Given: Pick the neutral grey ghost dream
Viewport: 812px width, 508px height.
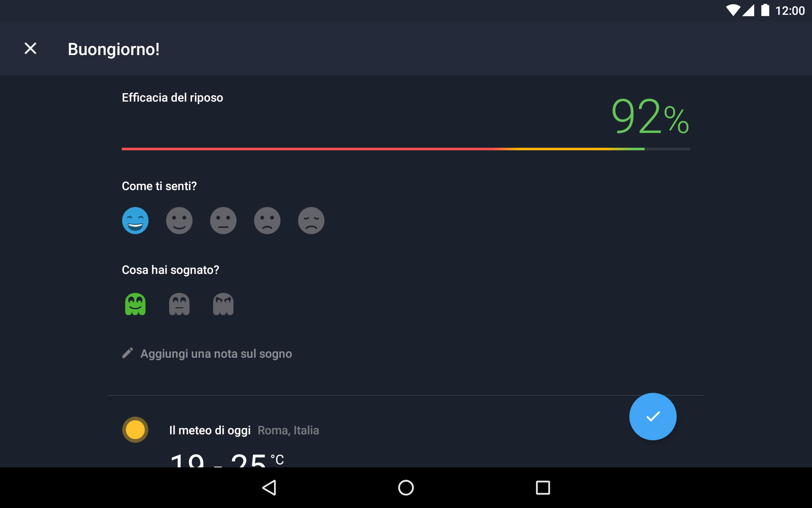Looking at the screenshot, I should click(179, 304).
